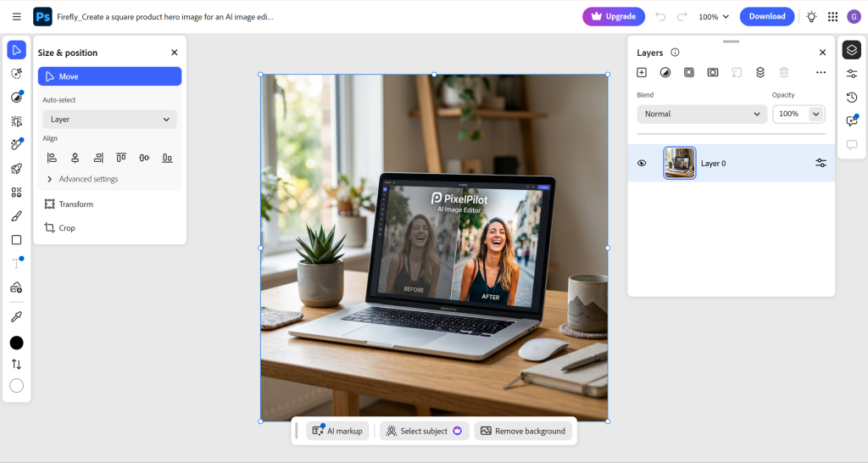Click the Layer 0 name text
The height and width of the screenshot is (463, 868).
713,164
